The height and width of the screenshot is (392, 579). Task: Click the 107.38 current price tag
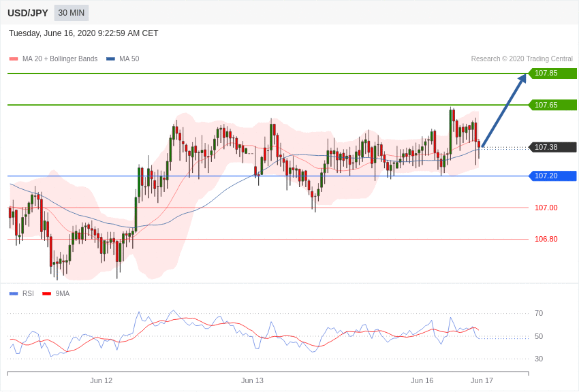[x=552, y=147]
